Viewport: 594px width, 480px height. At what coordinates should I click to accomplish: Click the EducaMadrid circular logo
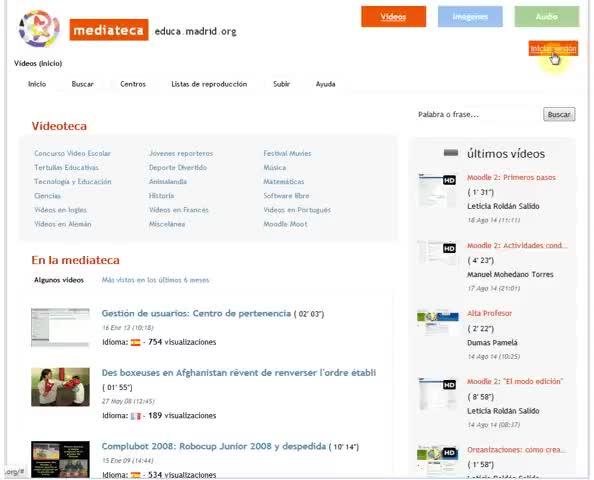[39, 28]
